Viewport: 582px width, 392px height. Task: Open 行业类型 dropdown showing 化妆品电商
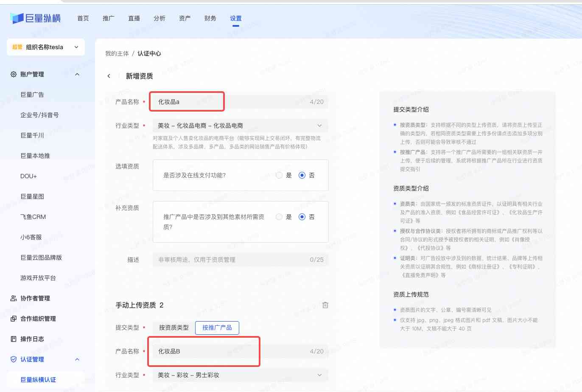pos(240,126)
